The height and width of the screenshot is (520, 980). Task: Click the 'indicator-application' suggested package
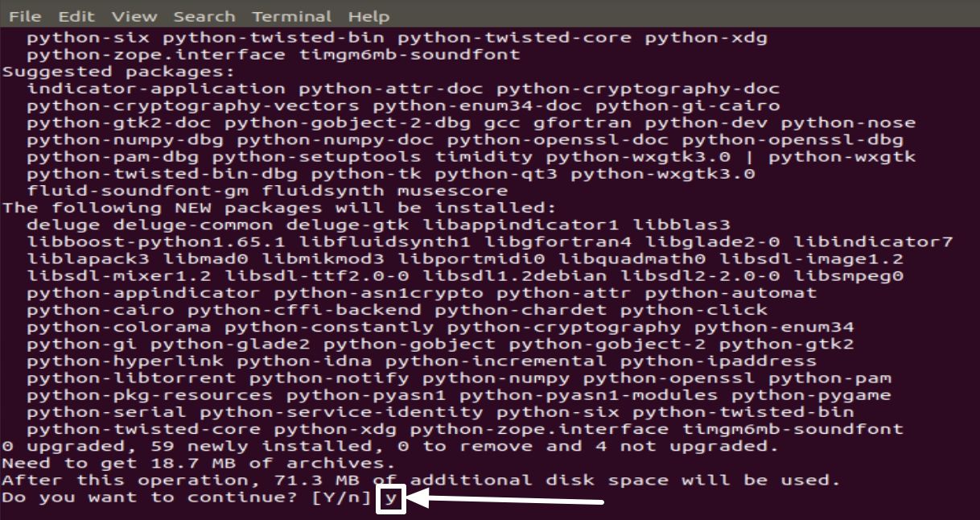(155, 89)
